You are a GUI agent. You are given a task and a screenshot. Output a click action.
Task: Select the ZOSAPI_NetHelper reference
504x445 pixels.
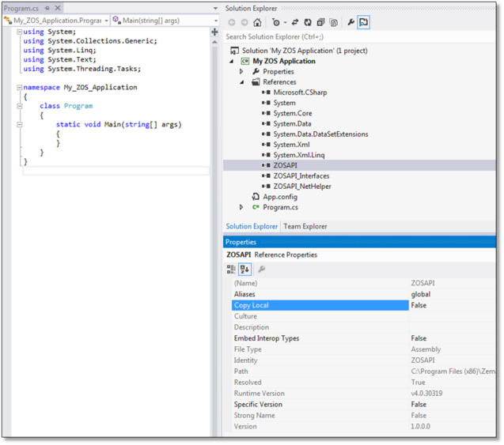[302, 187]
